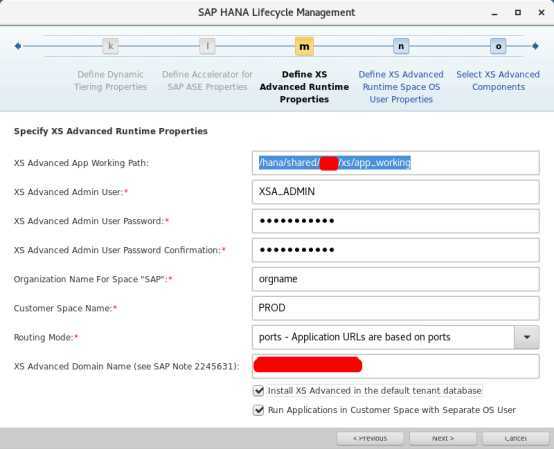Focus the XS Advanced Admin User Password field
This screenshot has height=450, width=554.
pyautogui.click(x=396, y=221)
